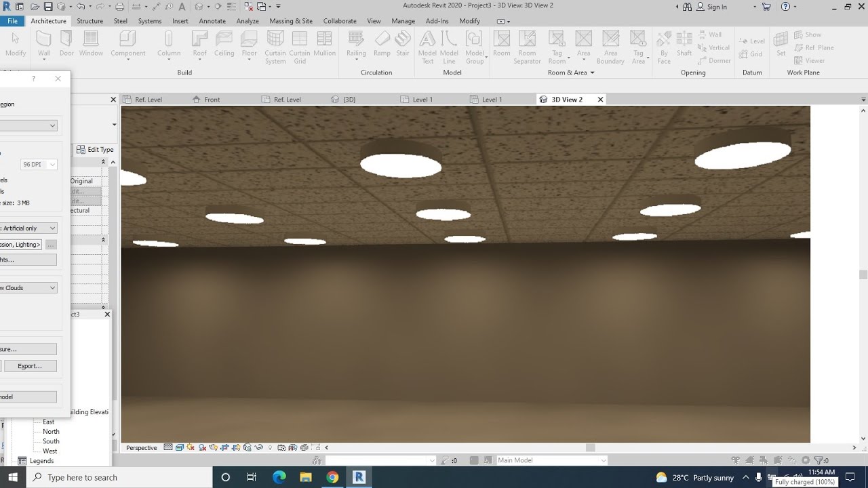Select the Column tool
Image resolution: width=868 pixels, height=488 pixels.
(x=169, y=44)
